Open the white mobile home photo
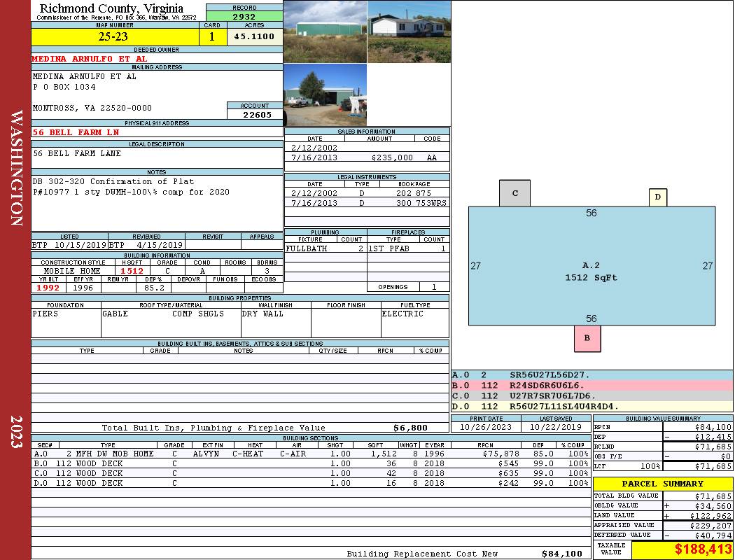The width and height of the screenshot is (735, 560). click(409, 31)
